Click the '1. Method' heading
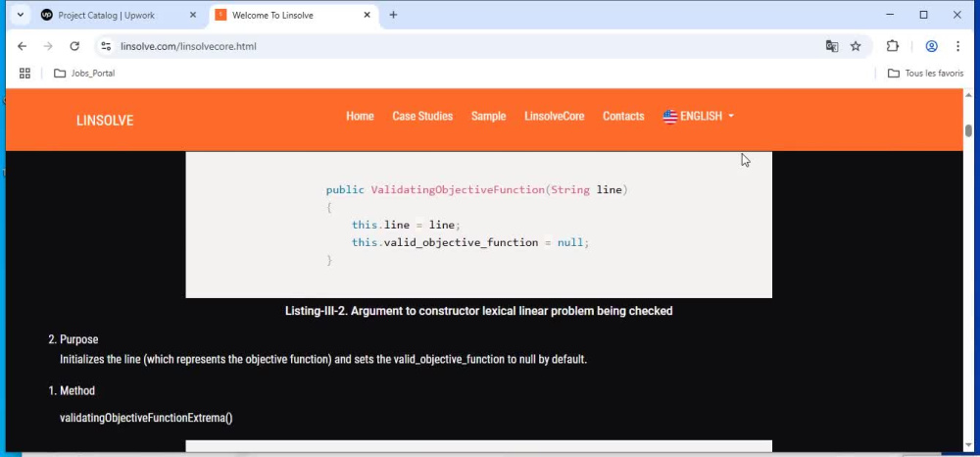The height and width of the screenshot is (457, 980). pos(72,390)
